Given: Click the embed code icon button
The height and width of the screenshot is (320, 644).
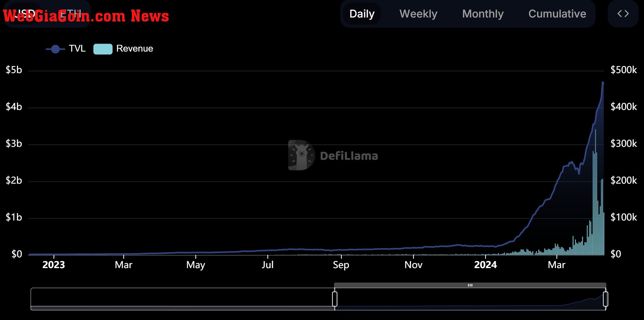Looking at the screenshot, I should pos(623,14).
